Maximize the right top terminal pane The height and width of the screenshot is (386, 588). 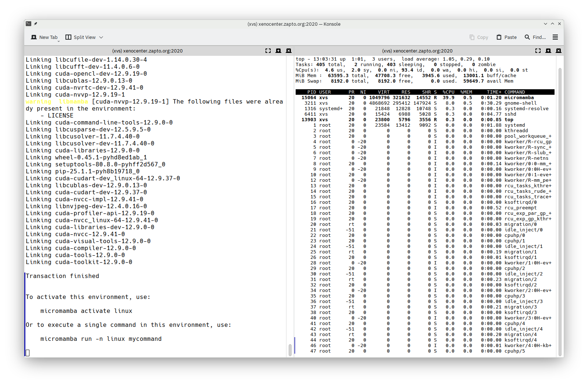tap(538, 51)
